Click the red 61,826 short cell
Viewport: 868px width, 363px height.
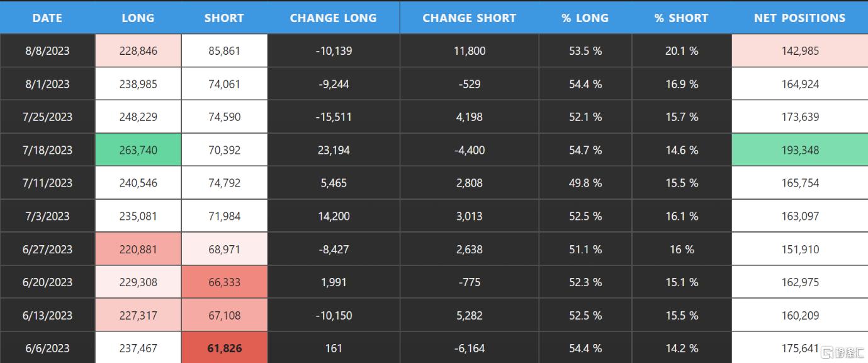pos(224,348)
